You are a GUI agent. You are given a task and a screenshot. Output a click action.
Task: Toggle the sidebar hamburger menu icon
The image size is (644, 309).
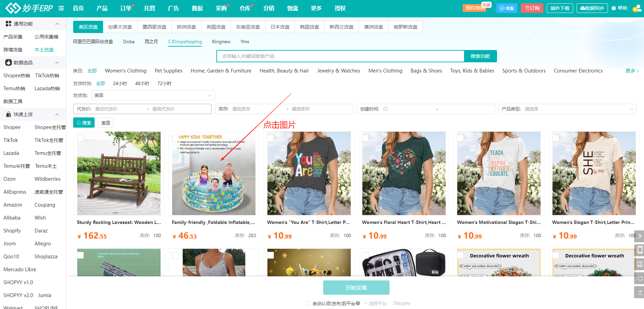(61, 8)
